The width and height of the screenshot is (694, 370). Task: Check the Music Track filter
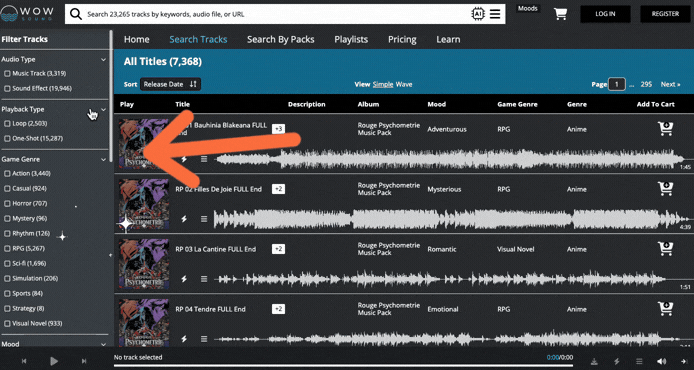click(7, 73)
